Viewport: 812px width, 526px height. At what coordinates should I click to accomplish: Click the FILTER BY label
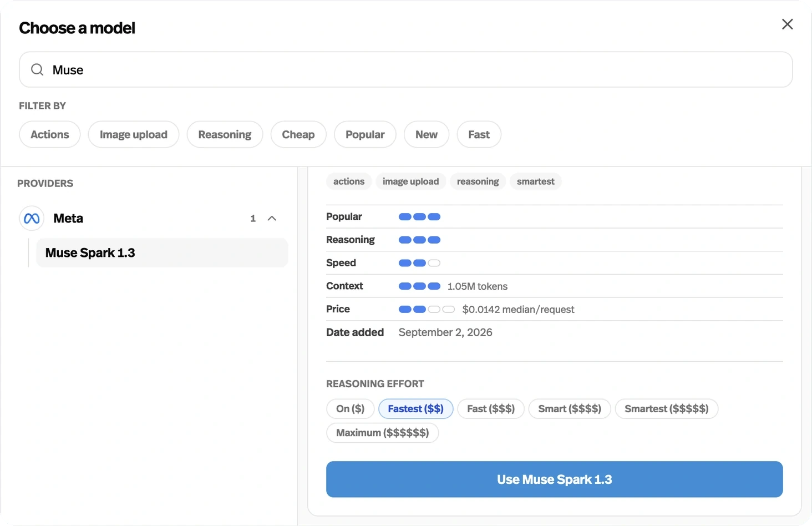[x=43, y=106]
